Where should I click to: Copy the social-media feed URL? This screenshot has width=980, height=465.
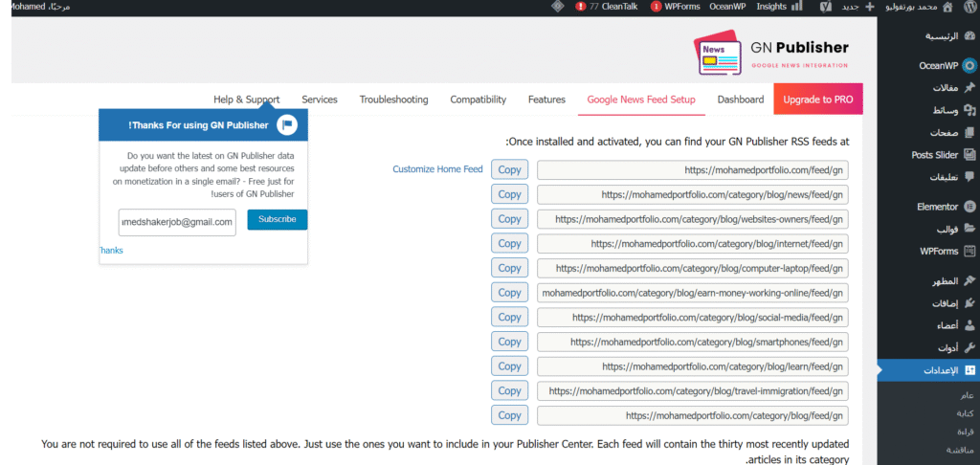[509, 317]
